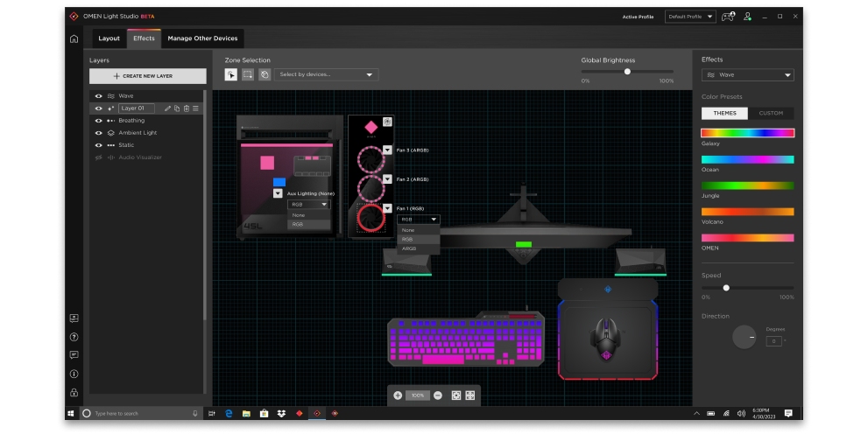Toggle the Fan 2 (ARGB) dropdown arrow

click(387, 179)
